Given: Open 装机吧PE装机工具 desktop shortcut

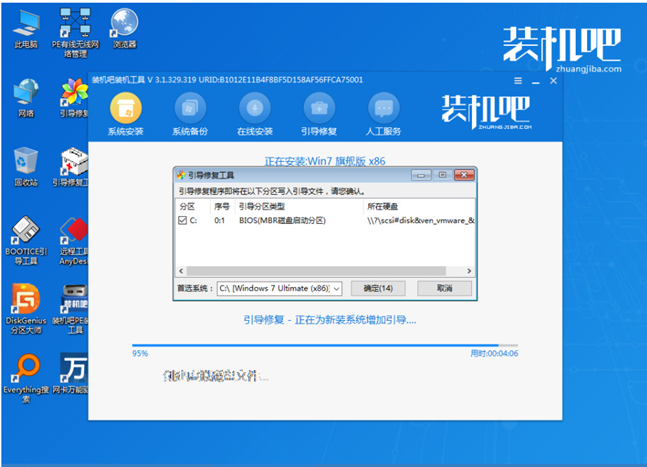Looking at the screenshot, I should click(71, 309).
